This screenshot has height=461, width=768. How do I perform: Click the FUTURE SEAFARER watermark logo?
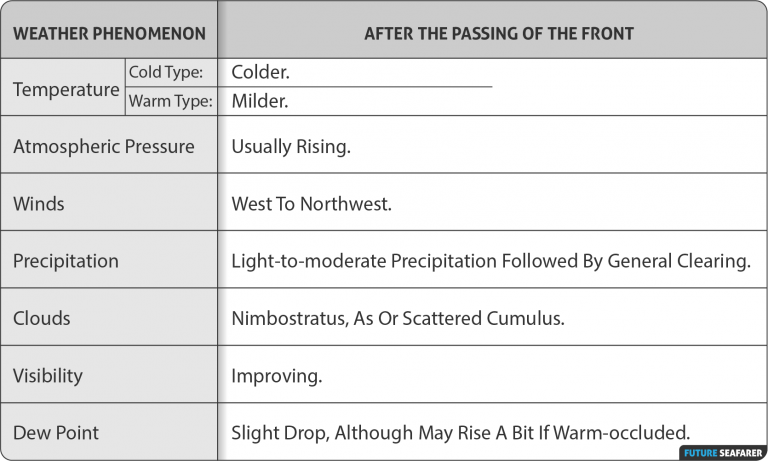click(x=722, y=452)
